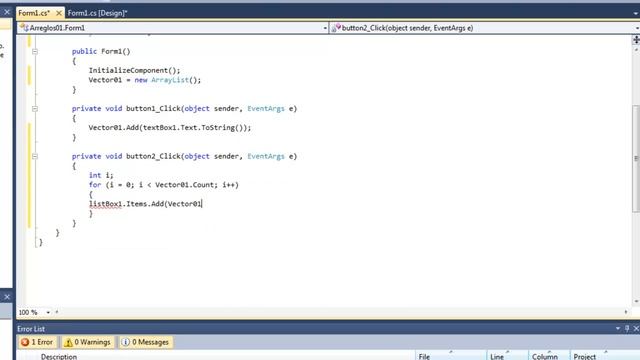Screen dimensions: 640x360
Task: Collapse the button1_Click method region
Action: point(35,109)
